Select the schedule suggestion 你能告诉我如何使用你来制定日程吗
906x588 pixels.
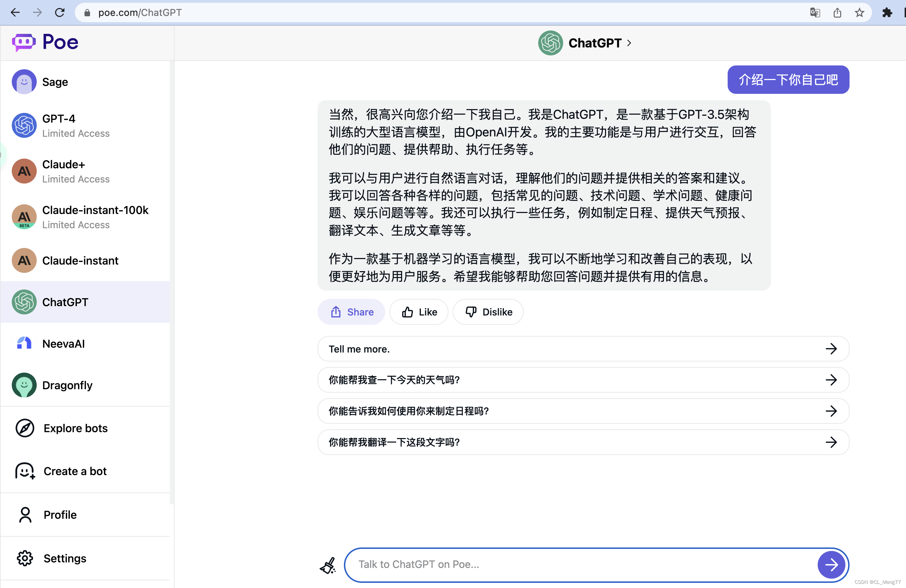click(583, 411)
